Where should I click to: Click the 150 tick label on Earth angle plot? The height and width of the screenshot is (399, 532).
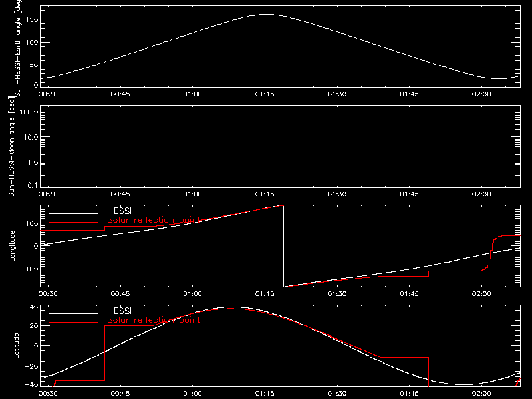[31, 19]
